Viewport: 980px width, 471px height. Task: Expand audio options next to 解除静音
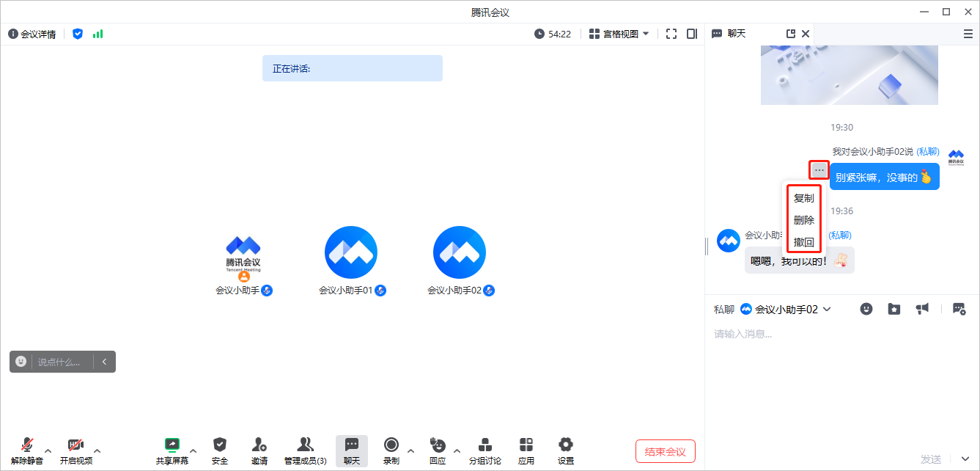coord(48,450)
